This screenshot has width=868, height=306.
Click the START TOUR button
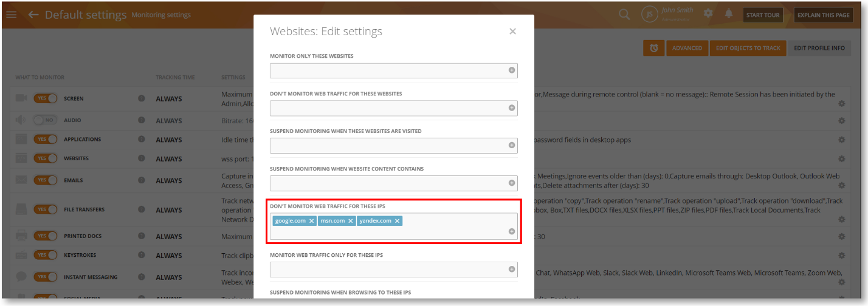pos(763,15)
